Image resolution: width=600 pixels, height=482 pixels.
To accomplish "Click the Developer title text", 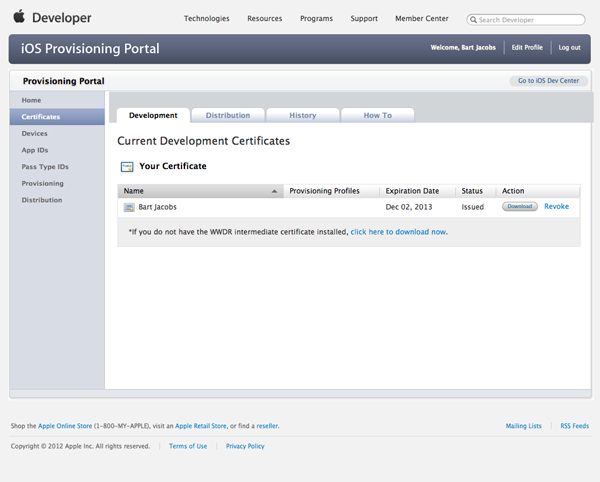I will coord(62,18).
